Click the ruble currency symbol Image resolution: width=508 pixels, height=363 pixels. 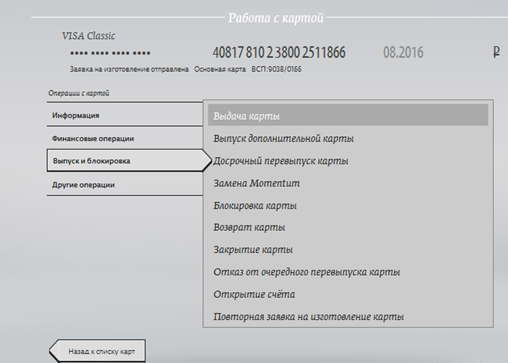tap(496, 52)
